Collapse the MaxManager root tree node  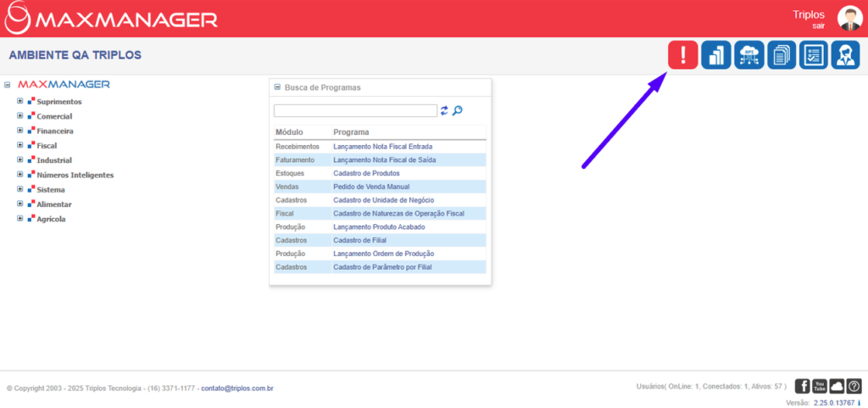[x=7, y=85]
